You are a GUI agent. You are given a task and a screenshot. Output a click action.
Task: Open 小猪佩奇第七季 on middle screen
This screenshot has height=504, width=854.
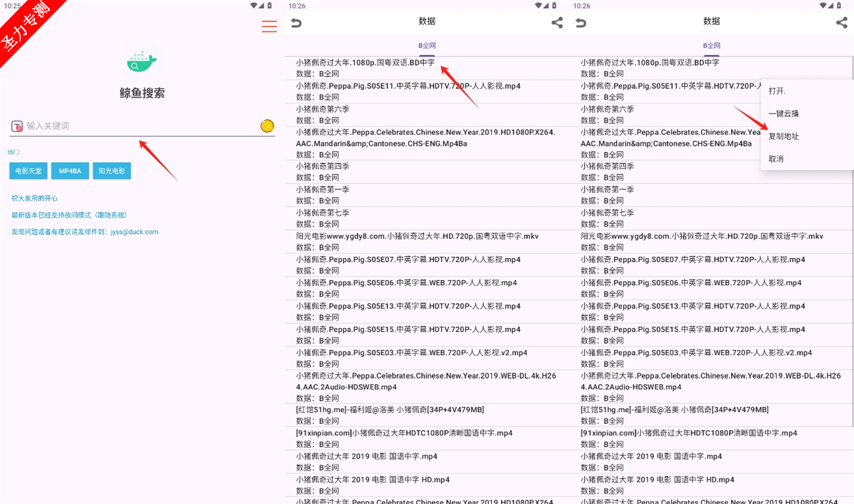[427, 218]
